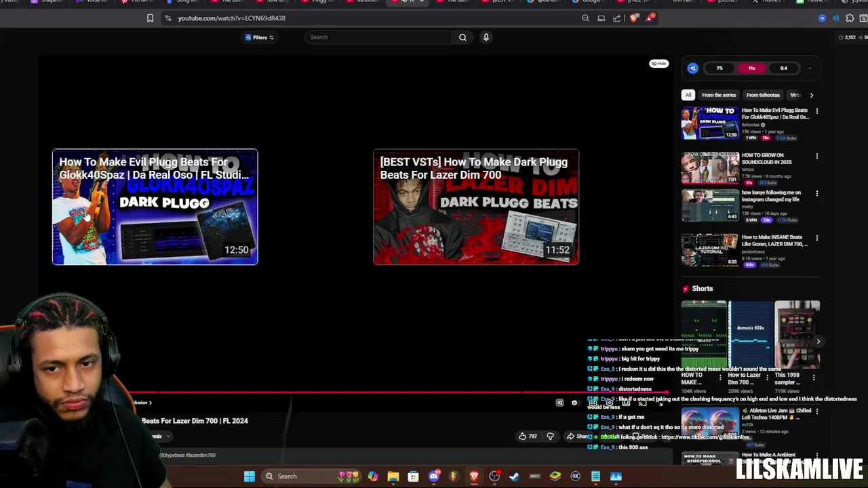Click the cast/install icon in address bar
868x488 pixels.
601,18
